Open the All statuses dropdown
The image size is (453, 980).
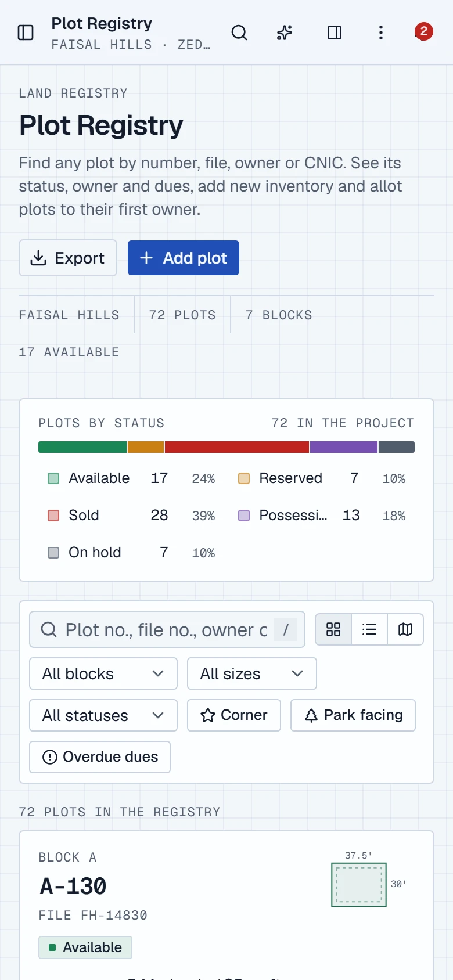click(103, 715)
